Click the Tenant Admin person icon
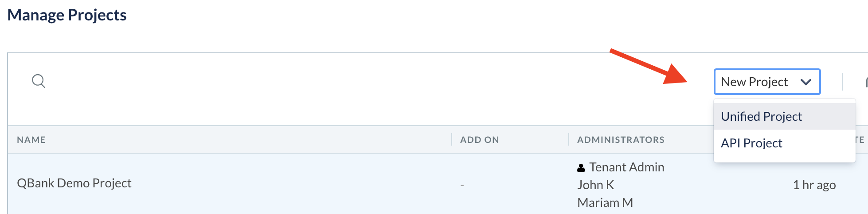The width and height of the screenshot is (868, 214). click(x=581, y=168)
